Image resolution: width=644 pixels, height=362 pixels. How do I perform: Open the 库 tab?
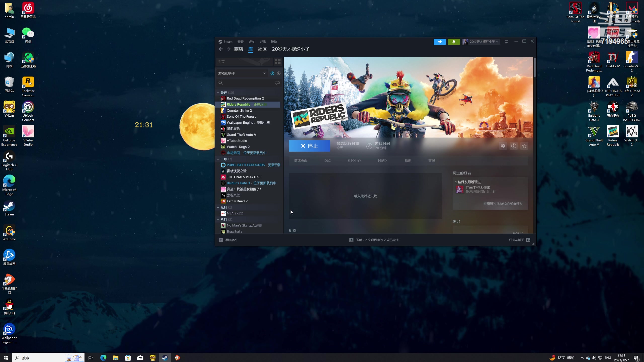pos(251,49)
